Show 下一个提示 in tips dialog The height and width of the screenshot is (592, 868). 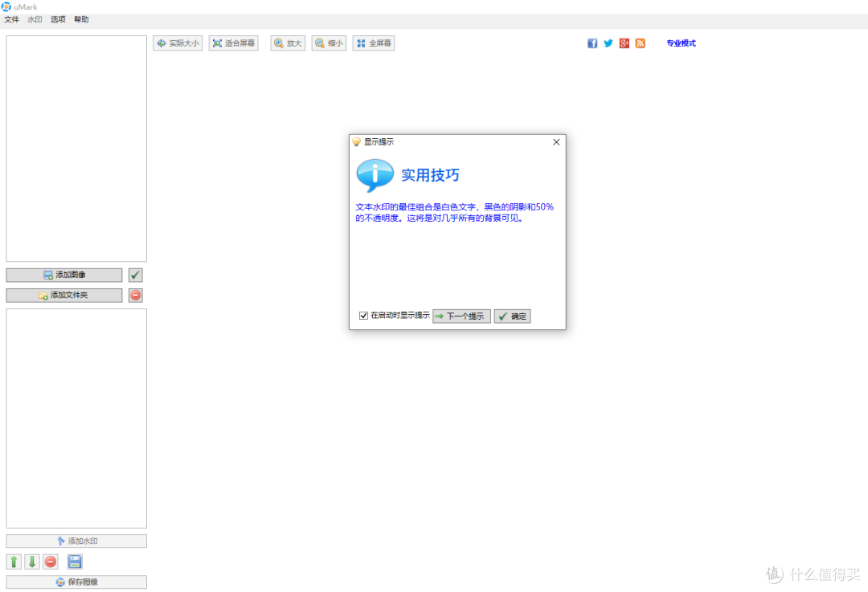click(461, 316)
